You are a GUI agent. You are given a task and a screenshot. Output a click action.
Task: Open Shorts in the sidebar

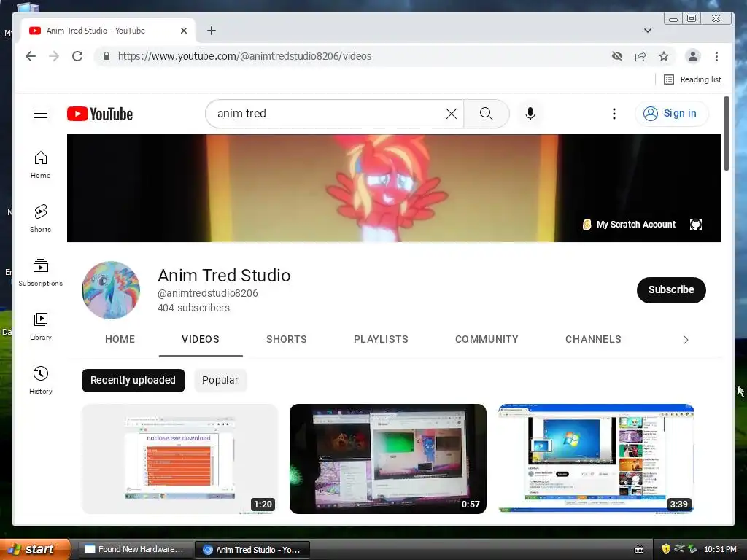click(x=41, y=218)
